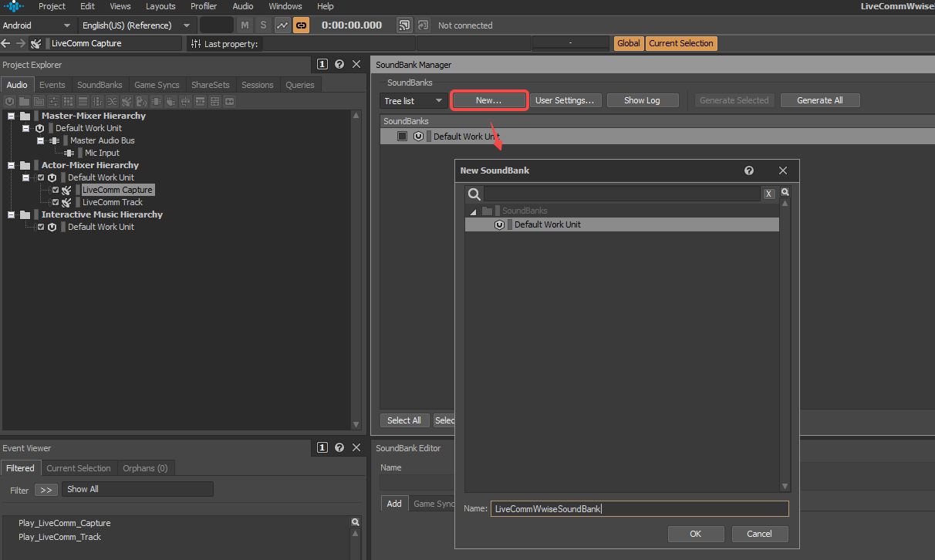Click the Project Explorer scrollbar up arrow
The image size is (935, 560).
(356, 116)
